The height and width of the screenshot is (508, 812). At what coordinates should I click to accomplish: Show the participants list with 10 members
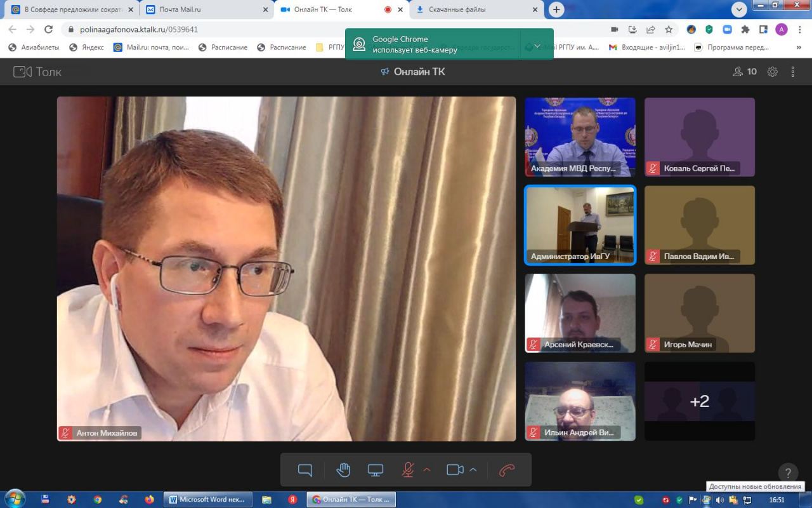(x=745, y=72)
